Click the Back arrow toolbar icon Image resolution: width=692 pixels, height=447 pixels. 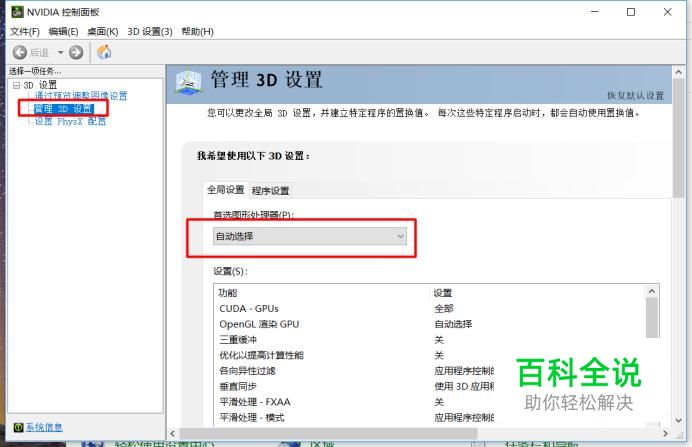(20, 53)
